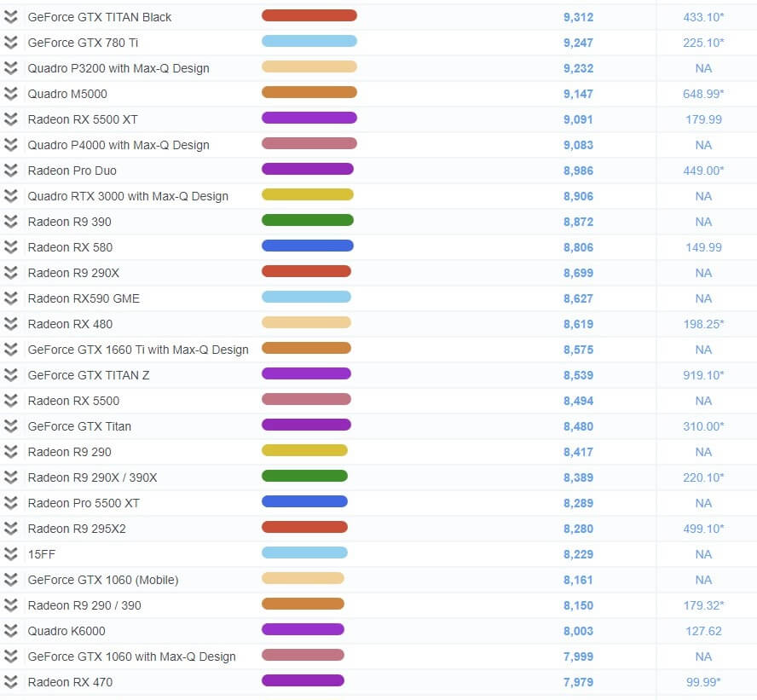The image size is (757, 700).
Task: Open Quadro P4000 with Max-Q Design link
Action: coord(118,145)
